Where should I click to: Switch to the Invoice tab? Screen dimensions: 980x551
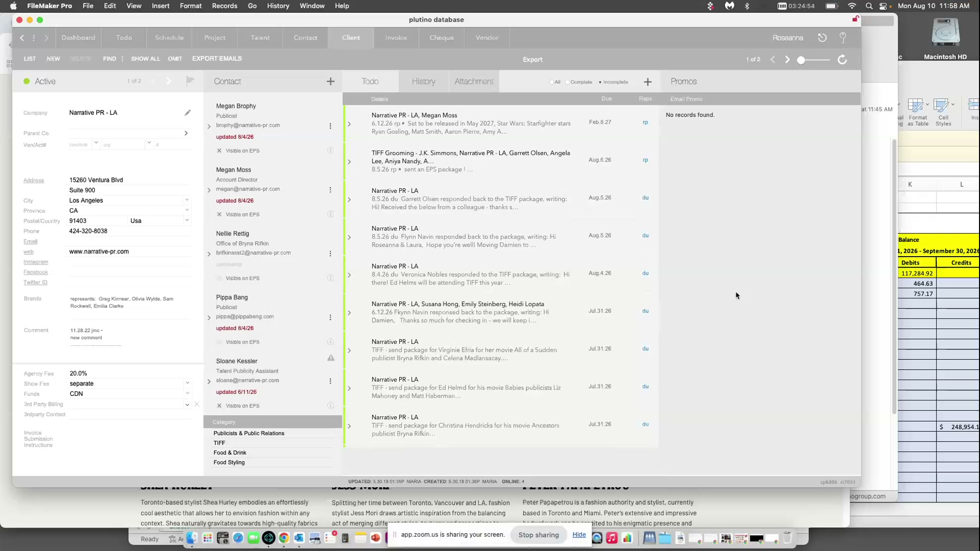[x=396, y=38]
